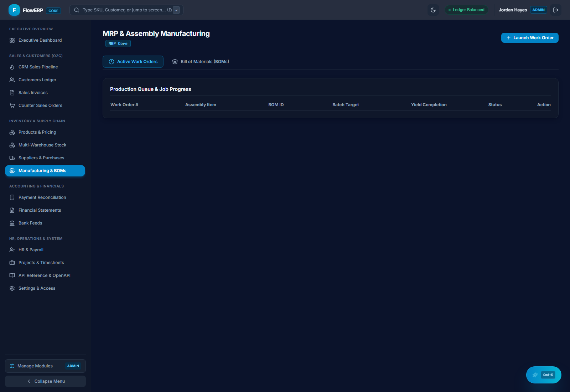Click the search magnifier icon

click(76, 10)
